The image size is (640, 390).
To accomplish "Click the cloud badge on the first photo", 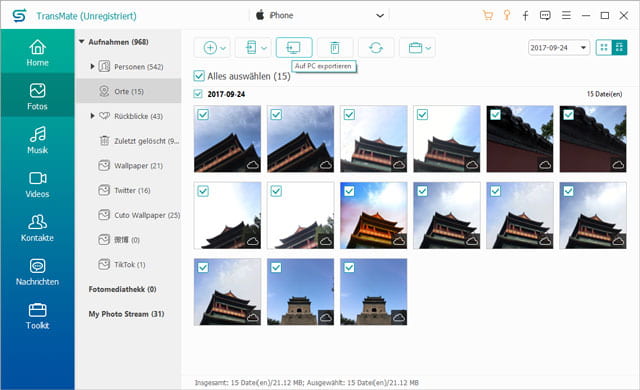I will click(x=253, y=165).
